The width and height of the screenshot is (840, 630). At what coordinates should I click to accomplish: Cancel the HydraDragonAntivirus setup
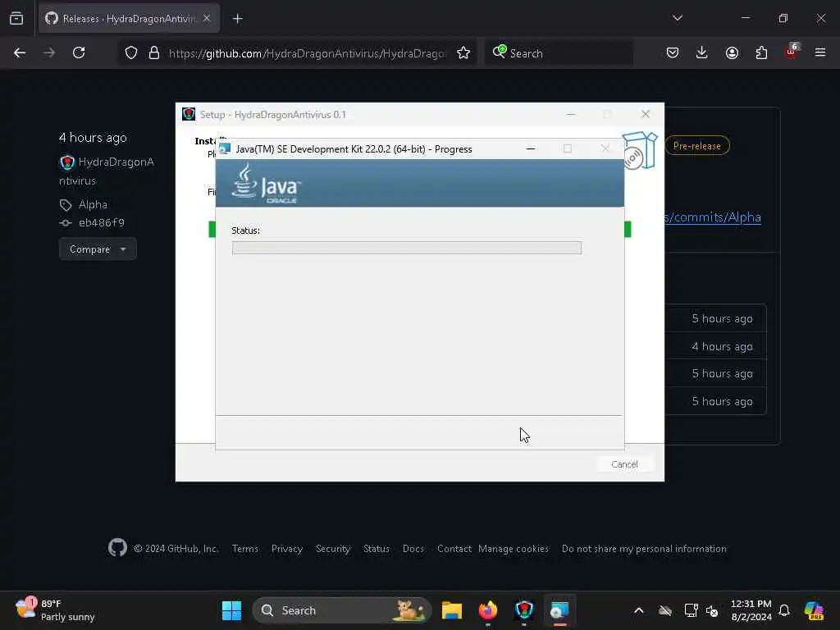point(624,464)
